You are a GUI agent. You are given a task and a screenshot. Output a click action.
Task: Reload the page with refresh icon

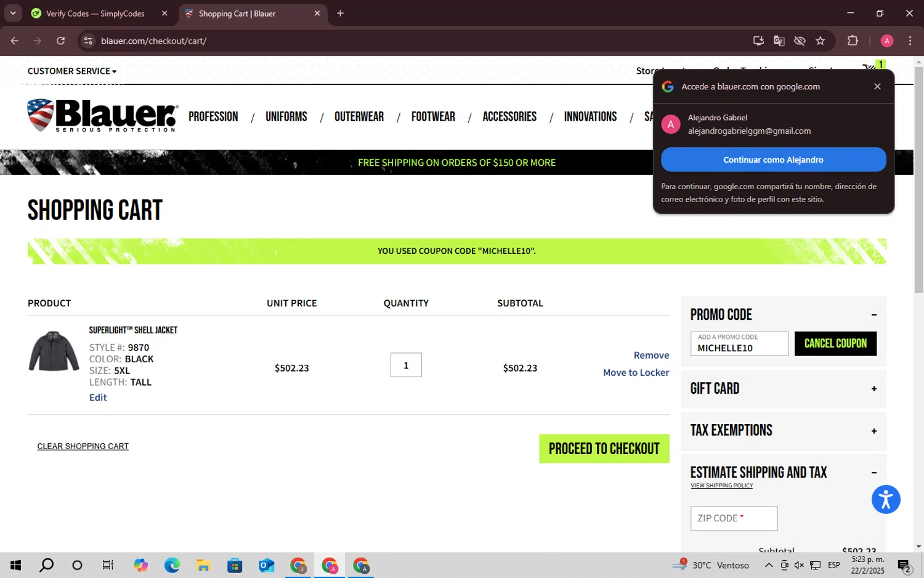click(x=60, y=41)
